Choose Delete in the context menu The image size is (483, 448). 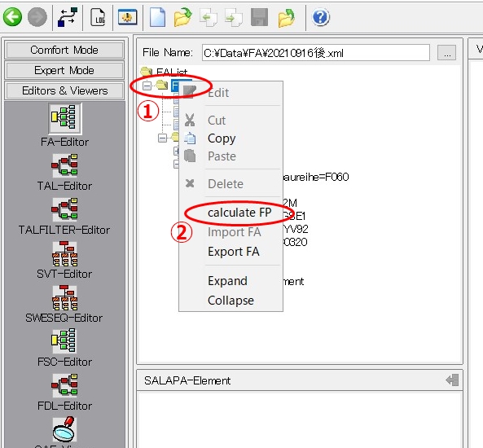pos(231,183)
